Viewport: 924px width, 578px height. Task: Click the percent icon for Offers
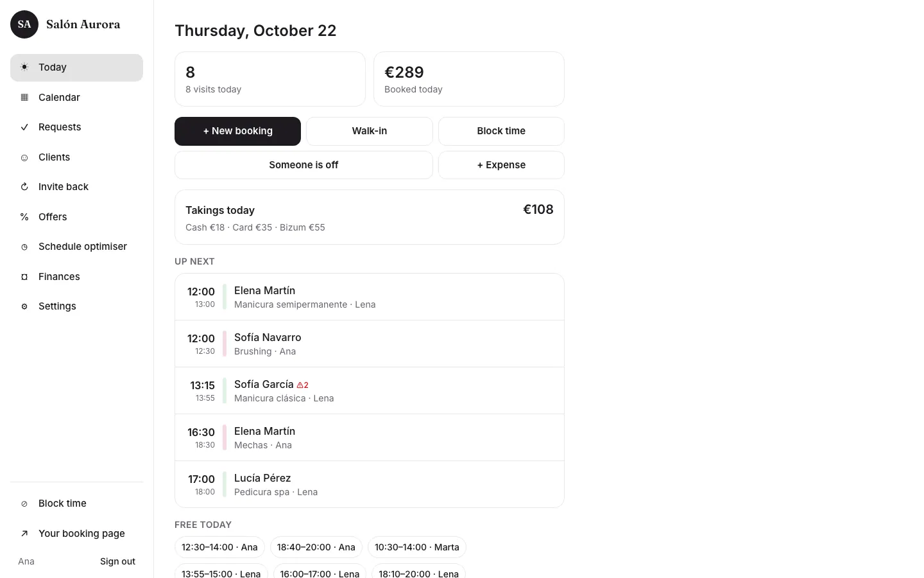click(24, 217)
